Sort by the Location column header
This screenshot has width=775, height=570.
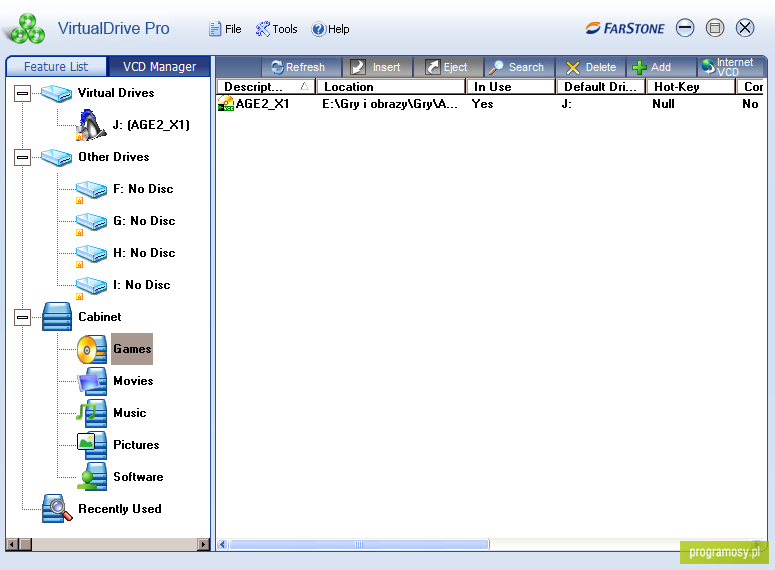391,87
